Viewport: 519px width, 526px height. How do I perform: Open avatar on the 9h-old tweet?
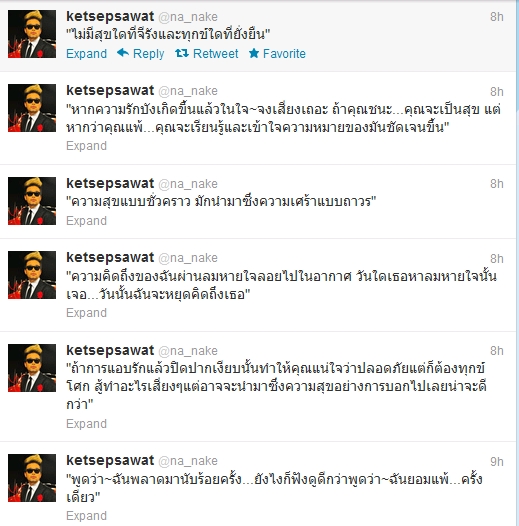(x=32, y=478)
